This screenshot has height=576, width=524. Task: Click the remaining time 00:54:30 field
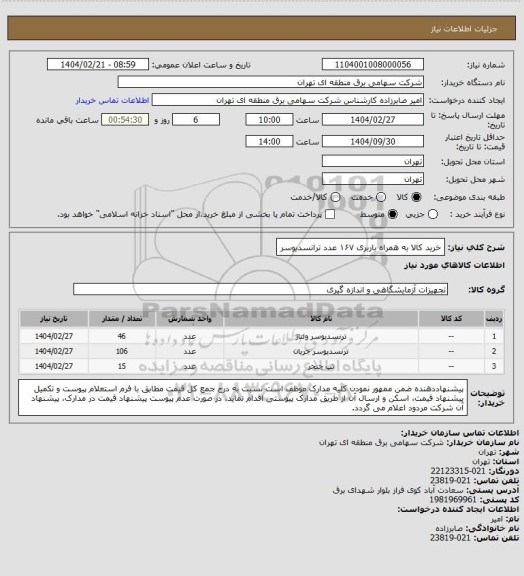[x=125, y=120]
